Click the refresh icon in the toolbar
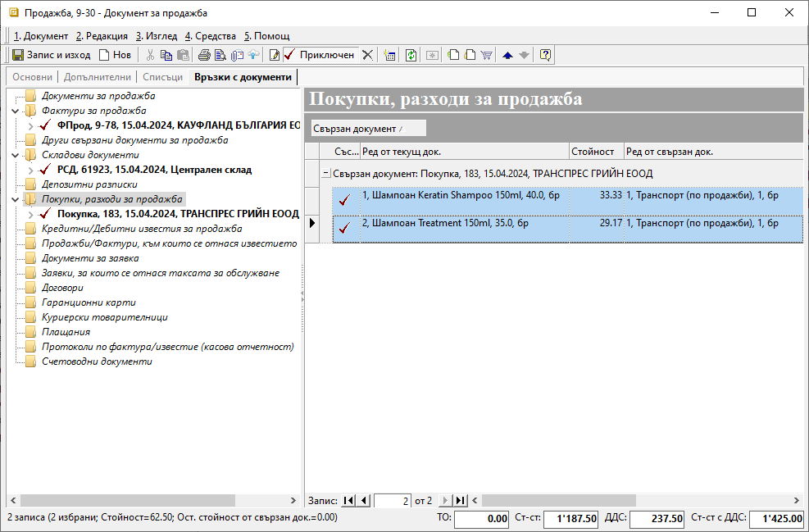Viewport: 809px width, 532px height. coord(411,55)
